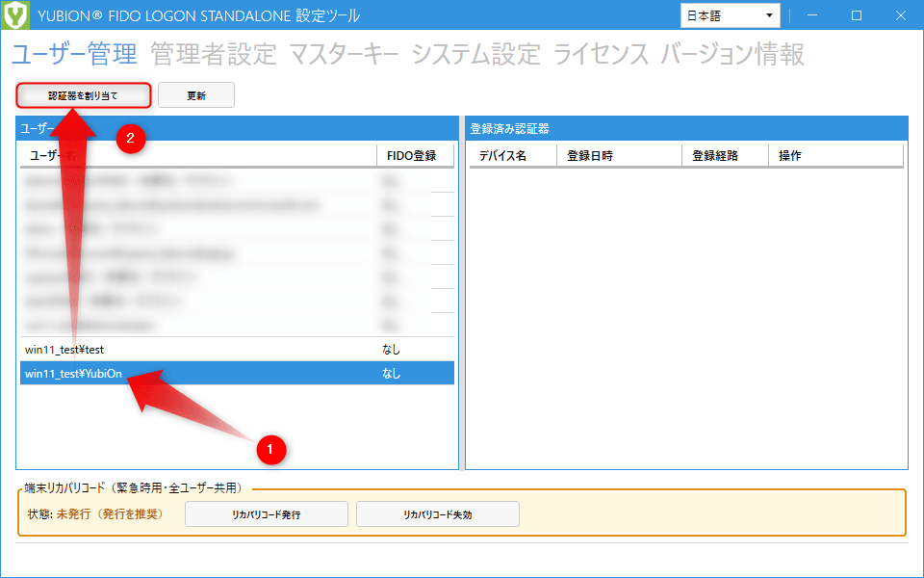
Task: Maximize the settings tool window
Action: (857, 15)
